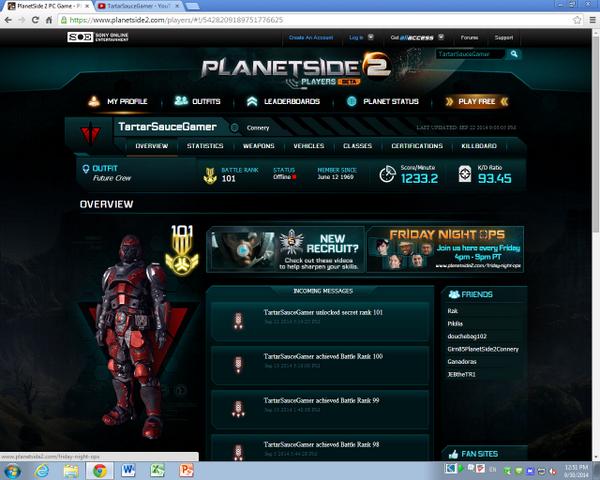Screen dimensions: 600x480
Task: Click the PlanetSide 2 Players logo
Action: (x=297, y=69)
